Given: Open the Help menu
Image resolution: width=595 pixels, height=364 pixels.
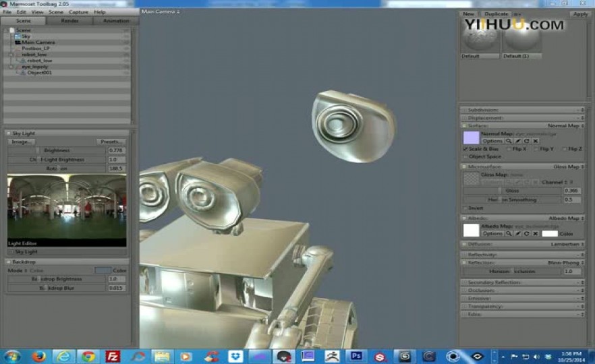Looking at the screenshot, I should tap(99, 12).
